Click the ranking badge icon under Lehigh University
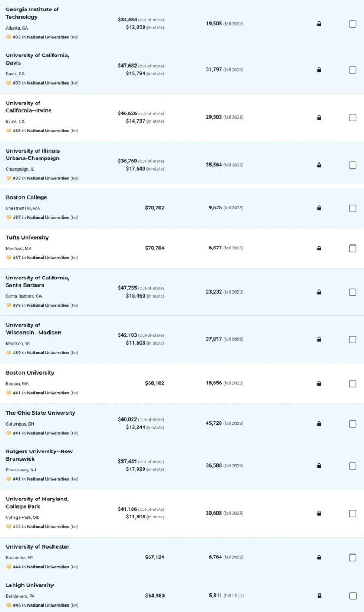The image size is (364, 612). (9, 605)
